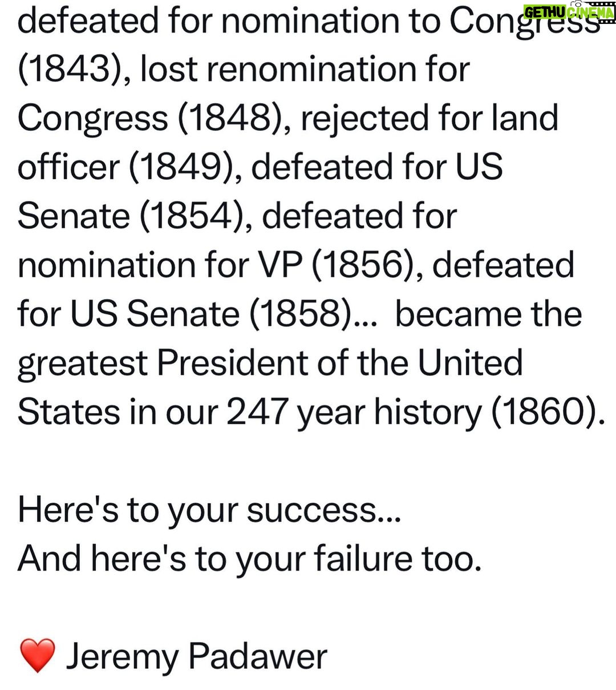Select the name Jeremy Padawer

(x=196, y=657)
